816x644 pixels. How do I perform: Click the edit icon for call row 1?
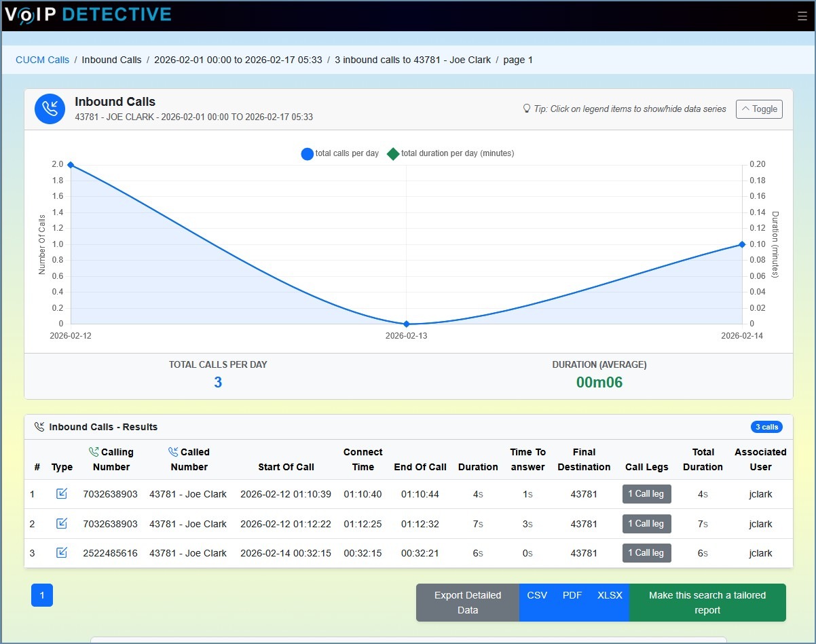tap(62, 494)
